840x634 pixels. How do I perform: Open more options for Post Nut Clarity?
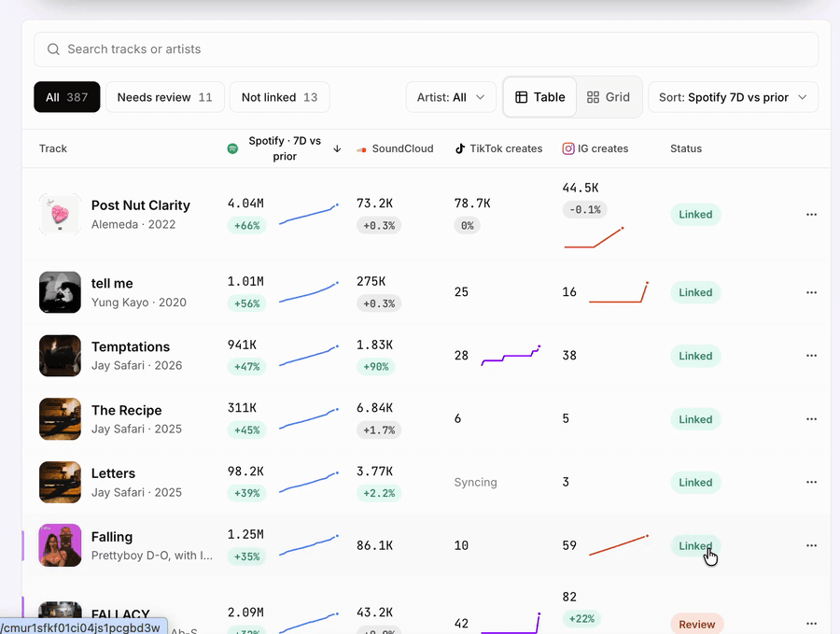point(812,215)
